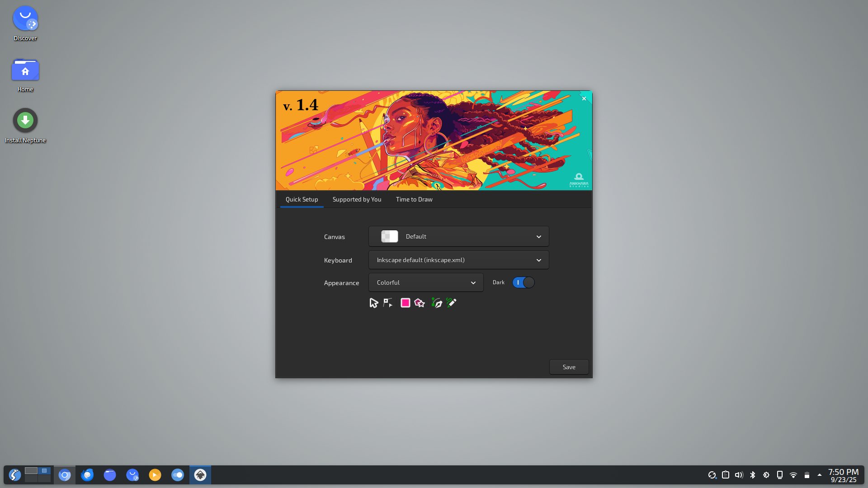Image resolution: width=868 pixels, height=488 pixels.
Task: Switch to the Supported by You tab
Action: pos(357,199)
